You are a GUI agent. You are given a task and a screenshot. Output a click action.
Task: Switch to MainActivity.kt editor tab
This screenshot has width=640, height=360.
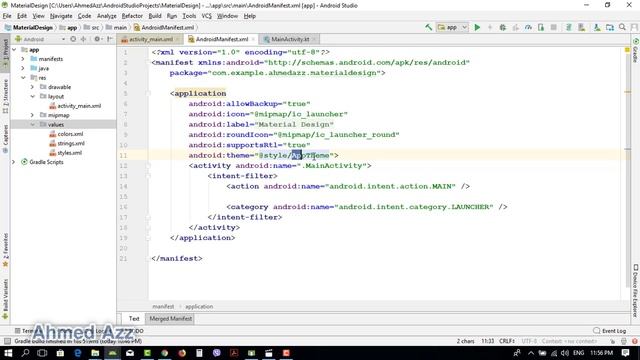pyautogui.click(x=289, y=39)
